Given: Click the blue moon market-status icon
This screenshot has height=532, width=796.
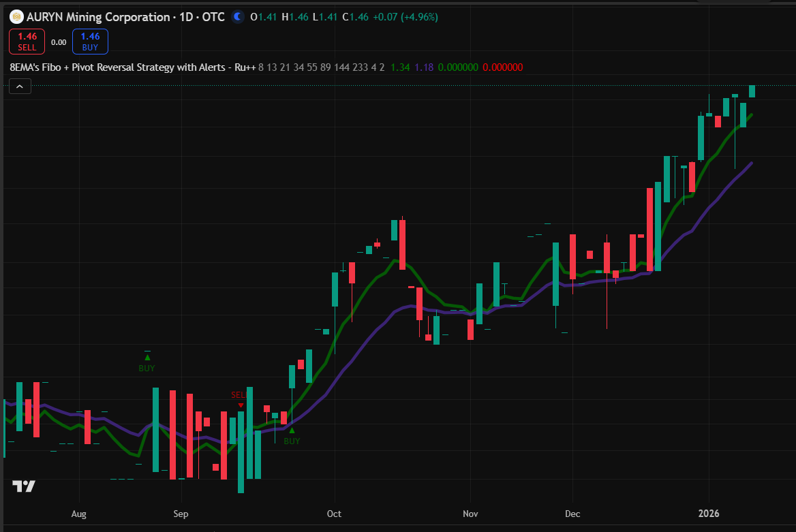Looking at the screenshot, I should tap(237, 16).
